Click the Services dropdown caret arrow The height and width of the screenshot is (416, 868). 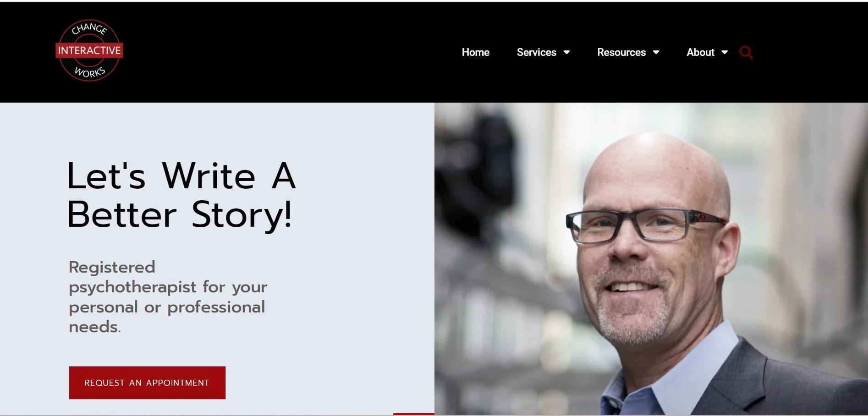tap(566, 52)
